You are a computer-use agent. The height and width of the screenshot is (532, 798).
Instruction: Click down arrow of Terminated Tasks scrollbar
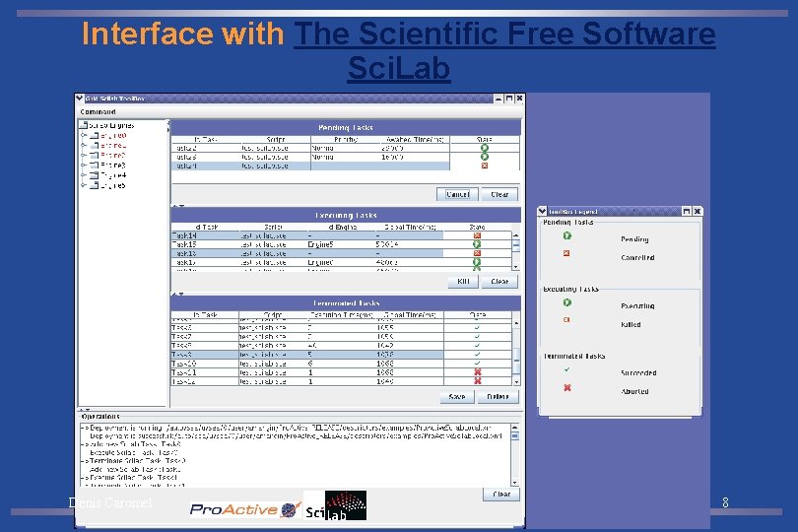516,381
